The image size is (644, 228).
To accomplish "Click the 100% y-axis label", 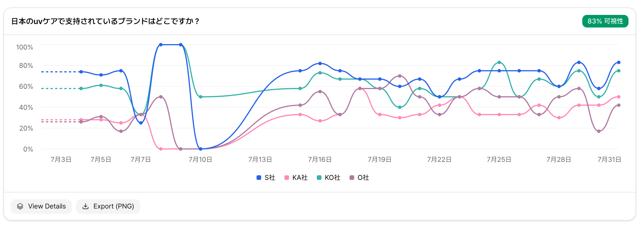I will click(x=25, y=47).
